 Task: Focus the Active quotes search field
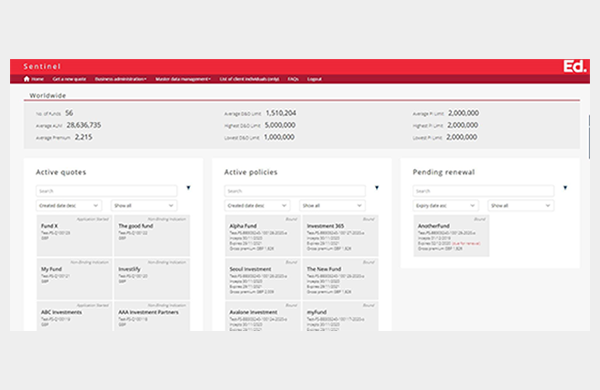[x=106, y=191]
